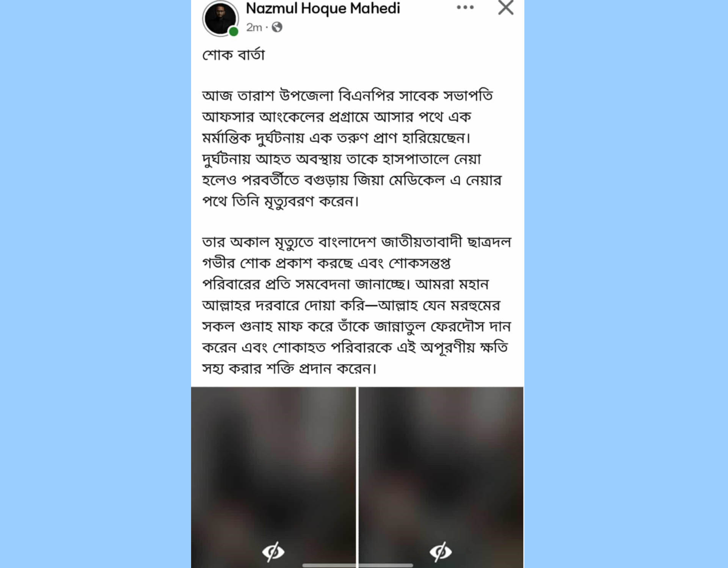Open the right blurred photo
The image size is (728, 568).
441,477
